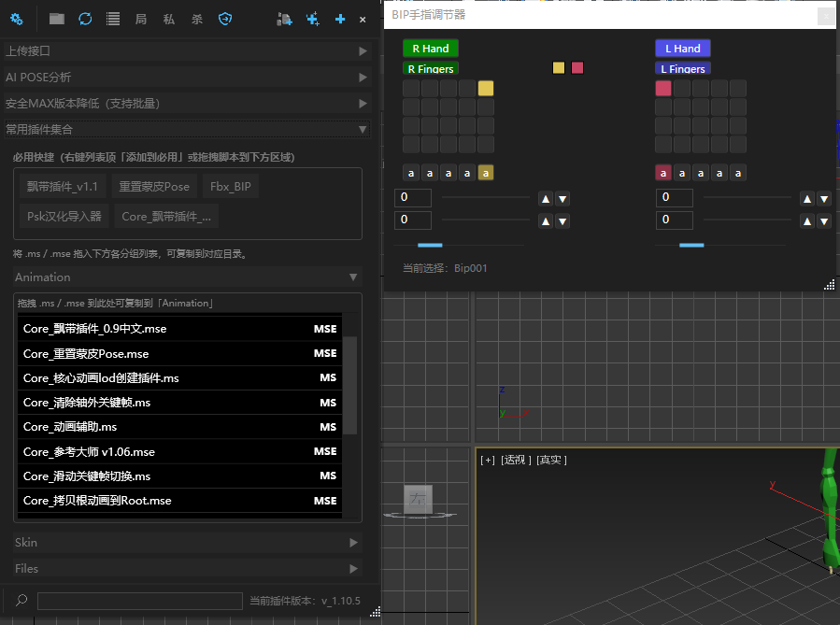
Task: Toggle the highlighted yellow 'a' button
Action: tap(485, 173)
